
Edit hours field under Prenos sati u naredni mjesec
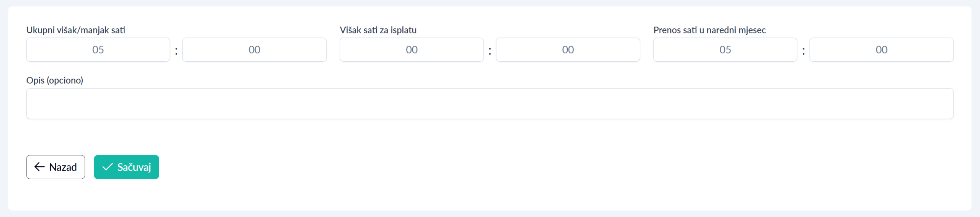click(x=725, y=50)
